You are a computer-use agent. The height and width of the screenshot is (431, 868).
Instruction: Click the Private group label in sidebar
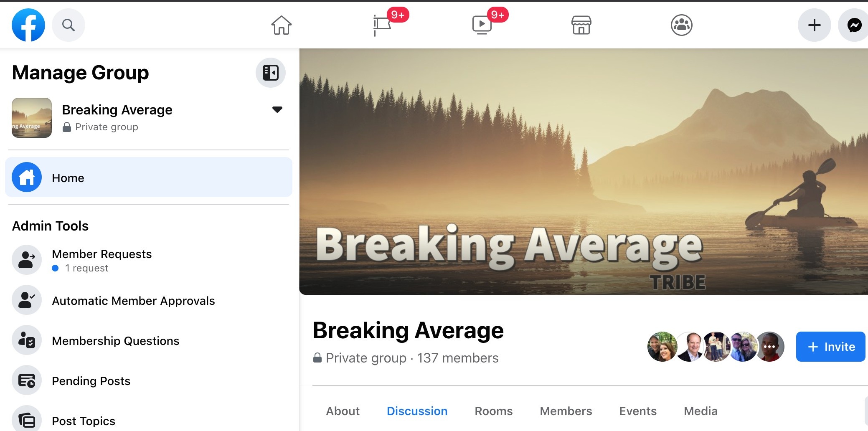[x=107, y=127]
